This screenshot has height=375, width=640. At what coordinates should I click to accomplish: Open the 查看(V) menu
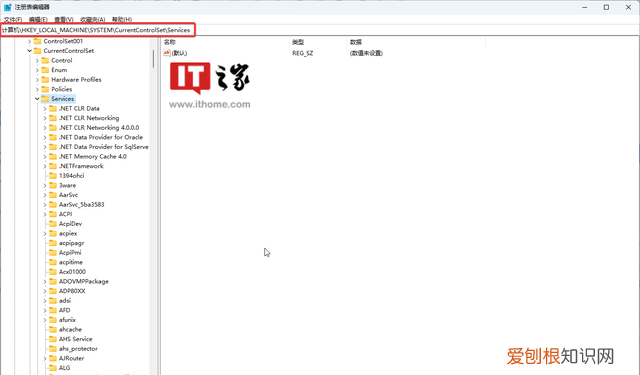click(64, 19)
